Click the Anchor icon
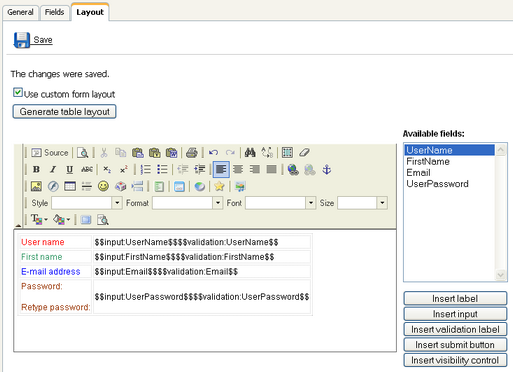The width and height of the screenshot is (513, 372). [327, 169]
